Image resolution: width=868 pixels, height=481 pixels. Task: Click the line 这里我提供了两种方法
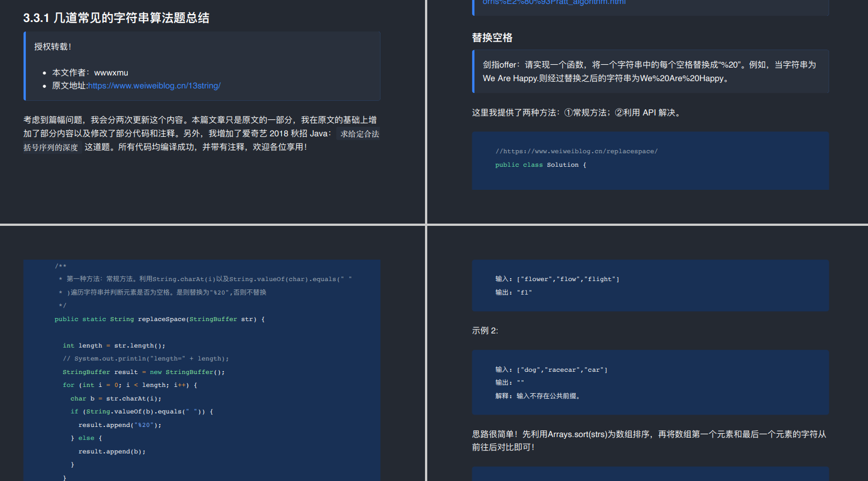[x=578, y=113]
